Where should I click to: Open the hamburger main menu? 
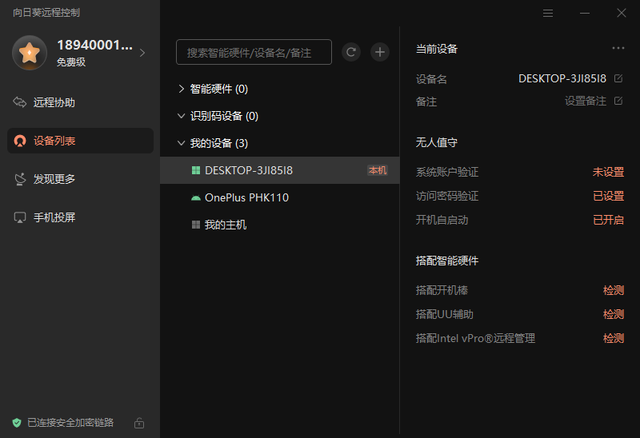(x=548, y=13)
